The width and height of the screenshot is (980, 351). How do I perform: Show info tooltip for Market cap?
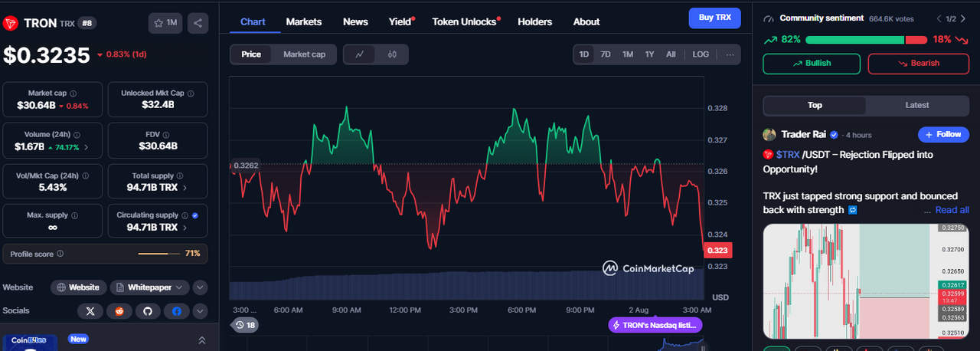[73, 93]
